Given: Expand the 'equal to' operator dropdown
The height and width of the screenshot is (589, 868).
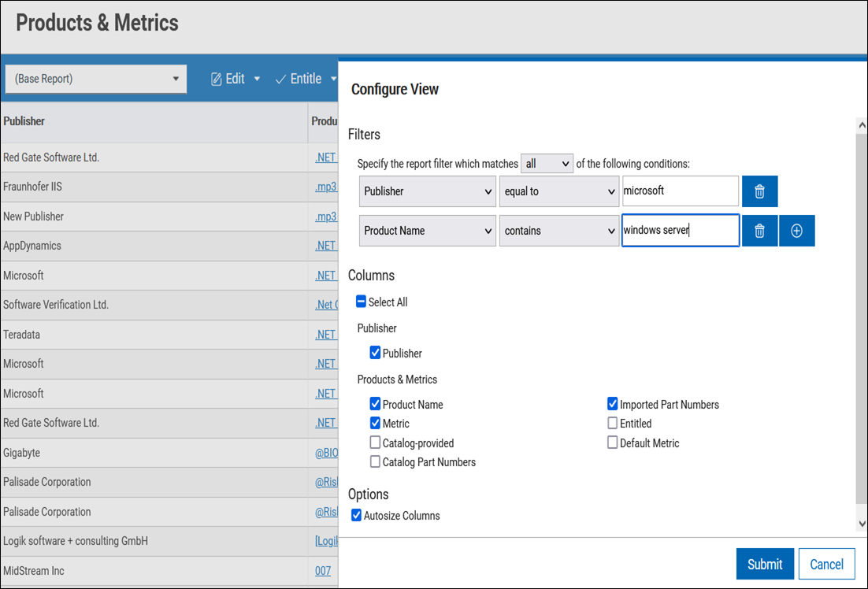Looking at the screenshot, I should pos(558,191).
